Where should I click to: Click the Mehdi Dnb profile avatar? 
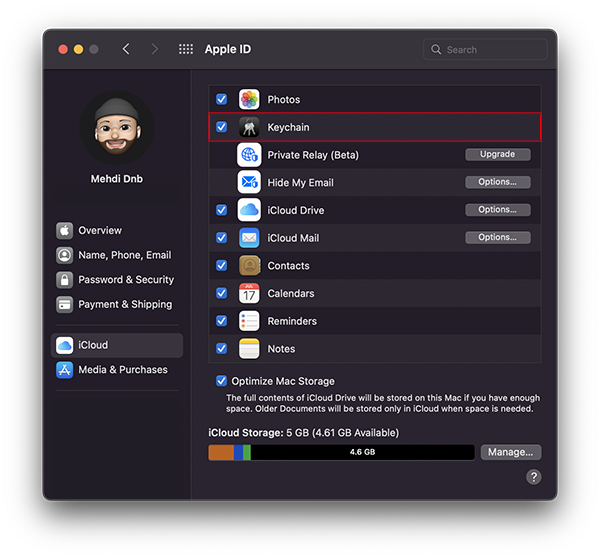(117, 127)
